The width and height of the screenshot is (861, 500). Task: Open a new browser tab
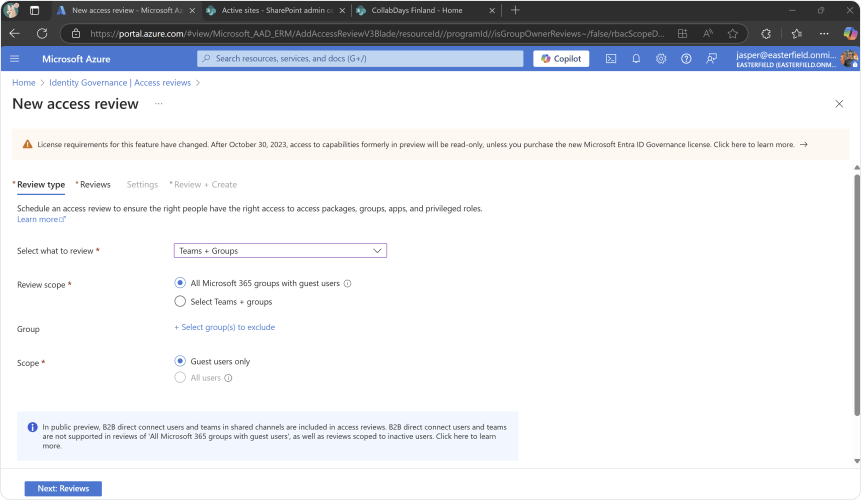click(x=515, y=10)
